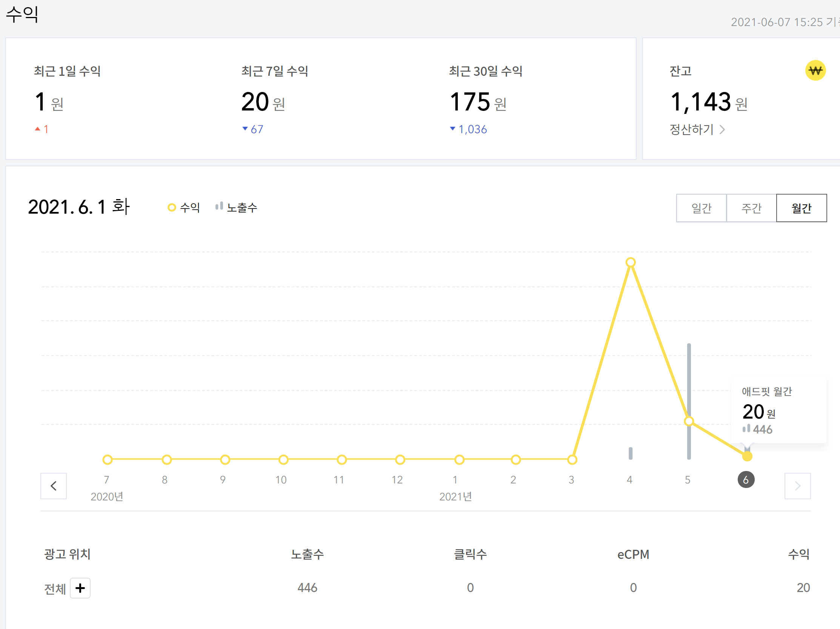The width and height of the screenshot is (840, 629).
Task: Click the 최근 1일 수익 label
Action: point(67,71)
